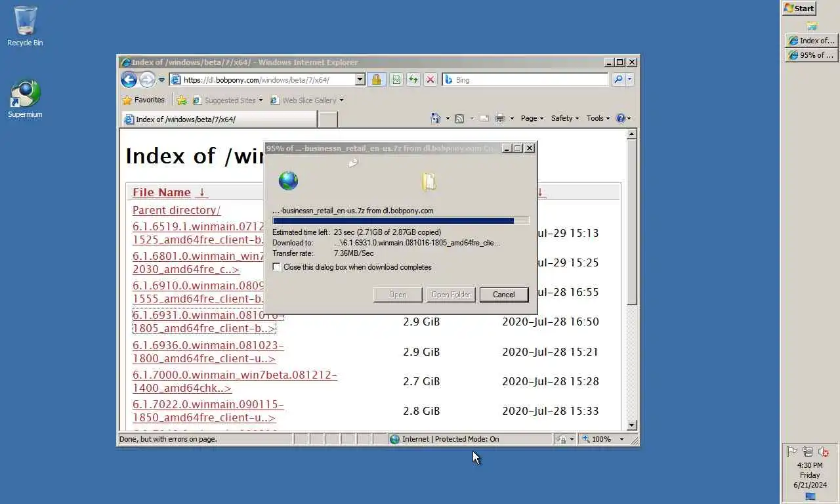Click the Open Folder button in download dialog

coord(451,295)
